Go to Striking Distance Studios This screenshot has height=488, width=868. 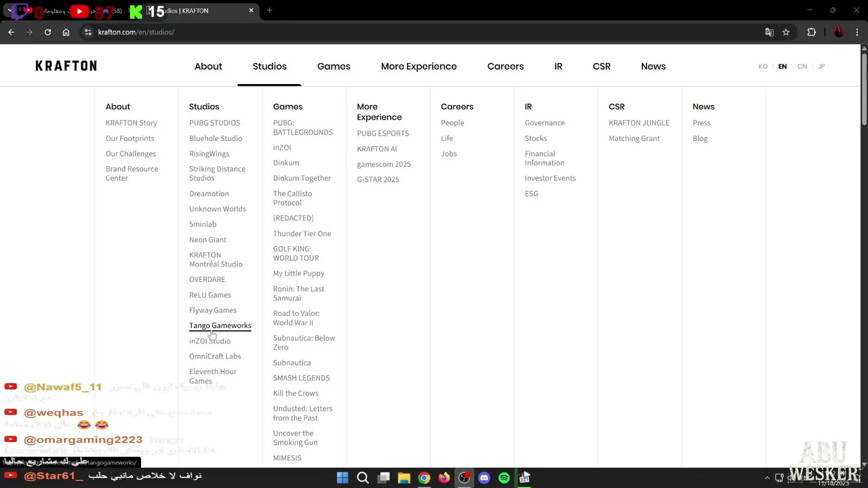coord(217,174)
